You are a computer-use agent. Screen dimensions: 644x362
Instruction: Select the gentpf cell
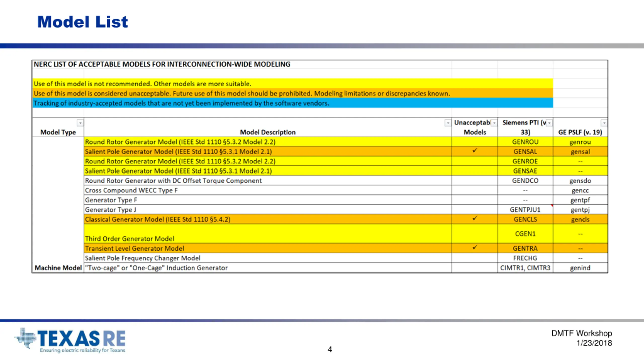coord(580,200)
